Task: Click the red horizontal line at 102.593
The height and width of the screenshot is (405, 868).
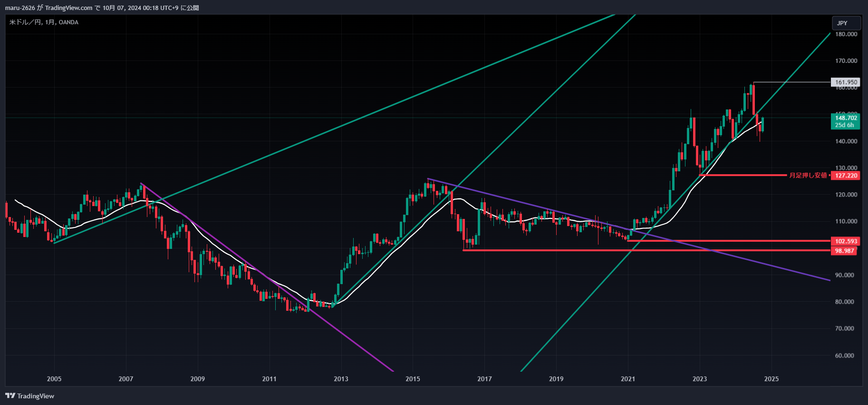Action: [x=729, y=241]
